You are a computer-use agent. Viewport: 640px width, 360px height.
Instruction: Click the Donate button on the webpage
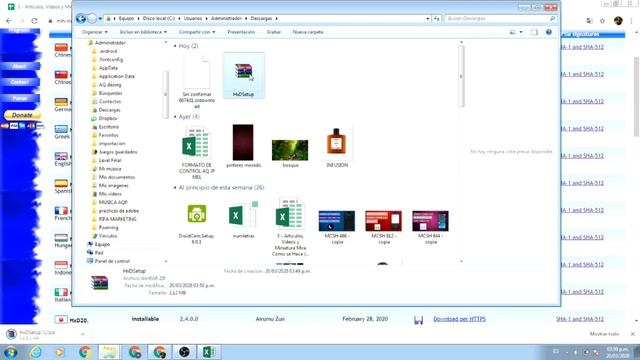[22, 115]
